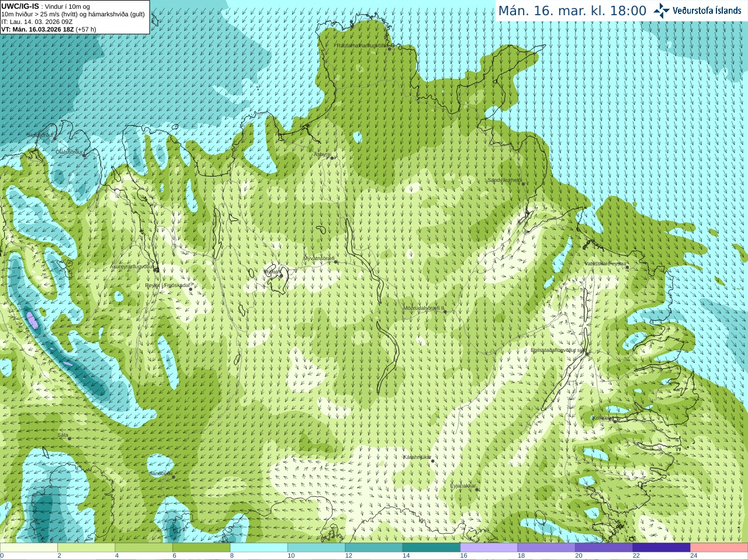Click the Sáta station marker
The width and height of the screenshot is (748, 560).
69,438
